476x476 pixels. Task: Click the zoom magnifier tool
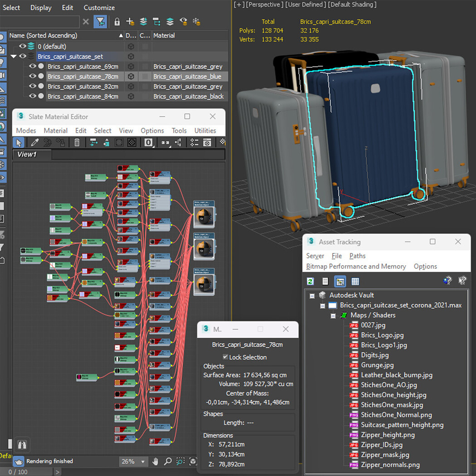point(168,461)
